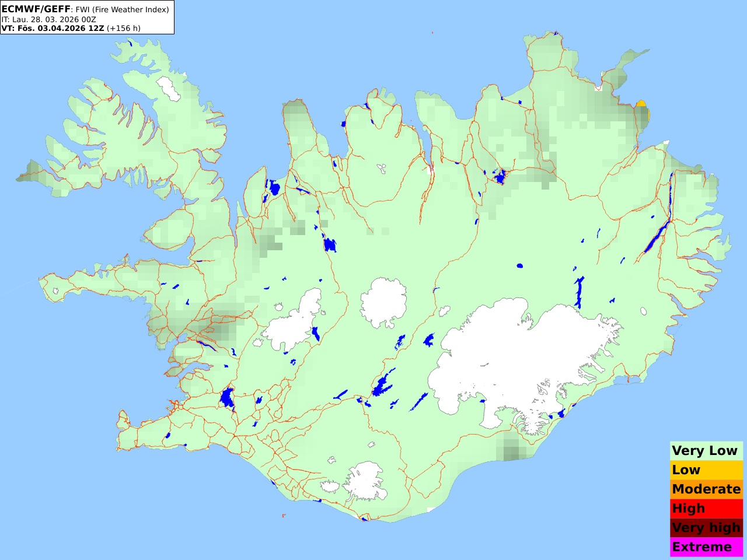
Task: Click the Moderate legend swatch
Action: 706,489
